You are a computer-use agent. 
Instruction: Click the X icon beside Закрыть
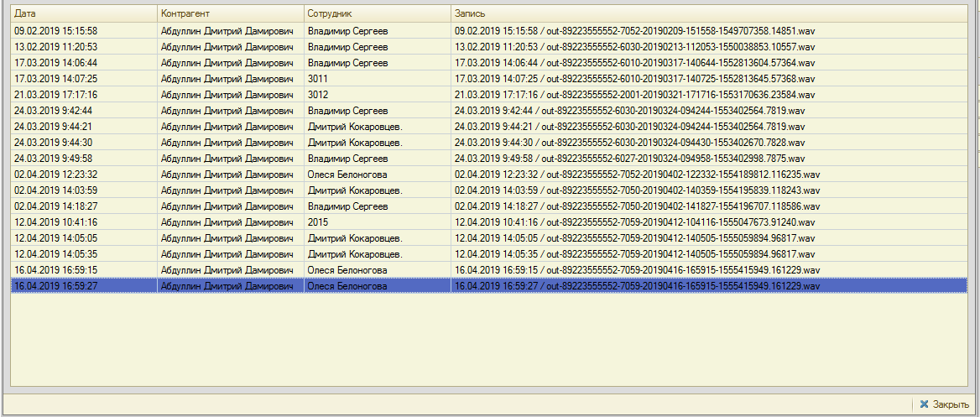pos(925,404)
